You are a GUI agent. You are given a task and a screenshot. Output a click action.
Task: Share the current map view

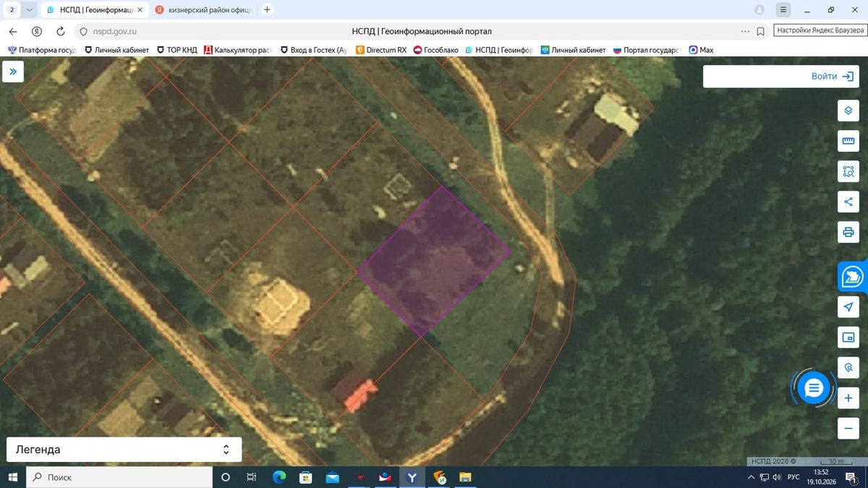(848, 202)
